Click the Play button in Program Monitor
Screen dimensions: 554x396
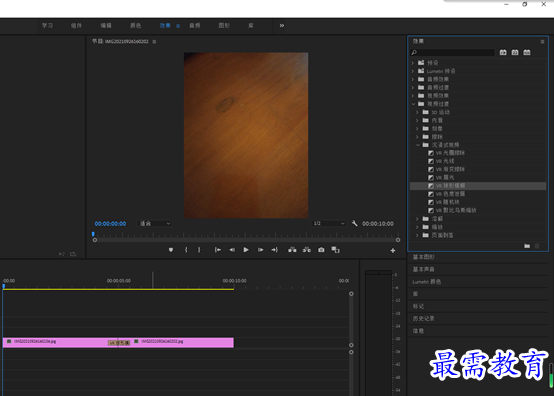[x=246, y=250]
